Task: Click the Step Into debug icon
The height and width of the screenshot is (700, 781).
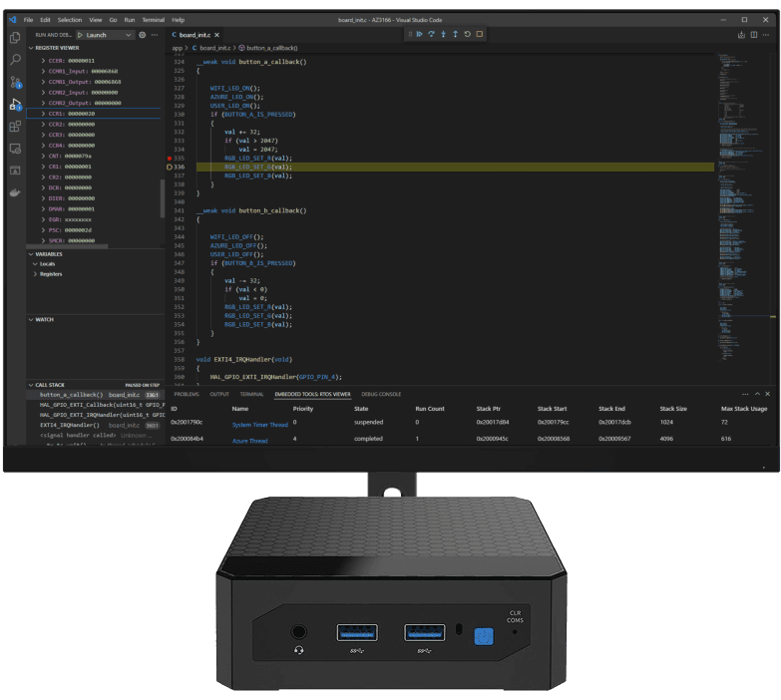Action: tap(444, 34)
